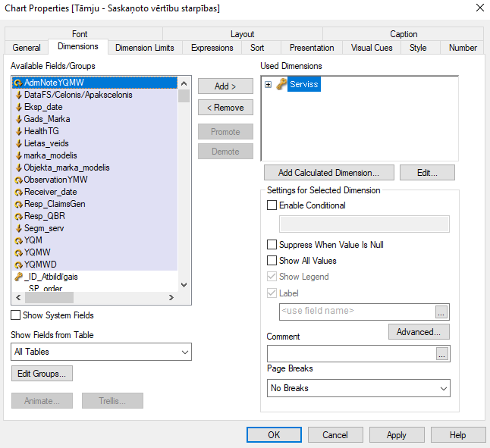
Task: Click the cyclic icon beside Resp_ClaimsGen
Action: 18,205
